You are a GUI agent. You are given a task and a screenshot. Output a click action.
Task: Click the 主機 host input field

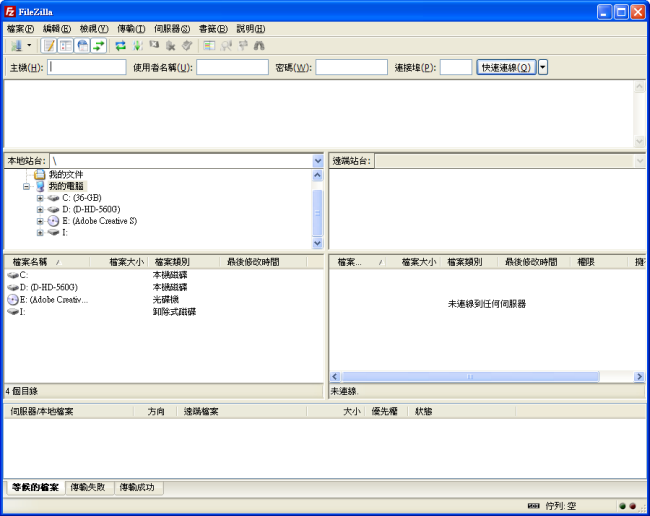pyautogui.click(x=87, y=68)
